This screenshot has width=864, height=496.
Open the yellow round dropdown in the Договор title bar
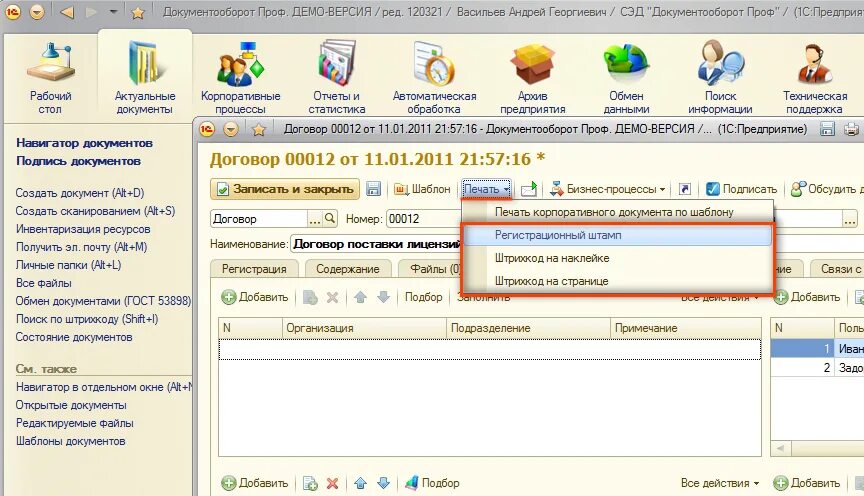230,130
